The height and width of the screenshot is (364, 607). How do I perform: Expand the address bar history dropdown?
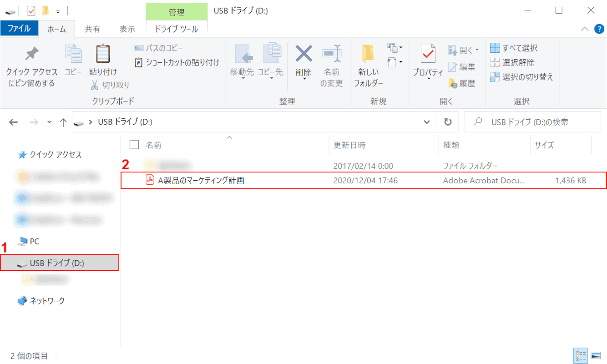(x=427, y=122)
